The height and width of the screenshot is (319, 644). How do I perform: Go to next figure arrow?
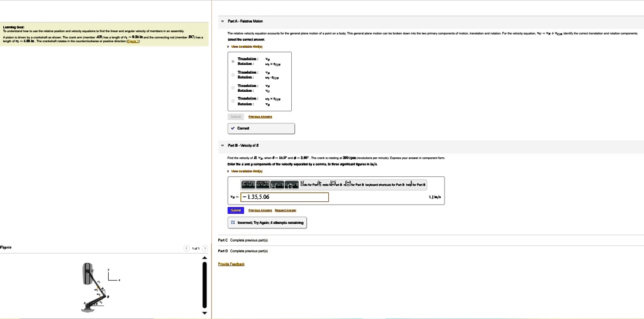pos(204,249)
